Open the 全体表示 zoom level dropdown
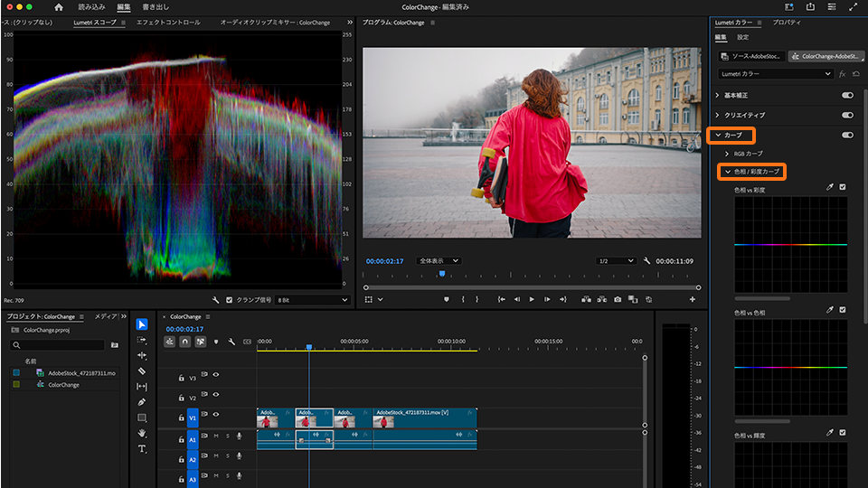Screen dimensions: 868x488 439,261
